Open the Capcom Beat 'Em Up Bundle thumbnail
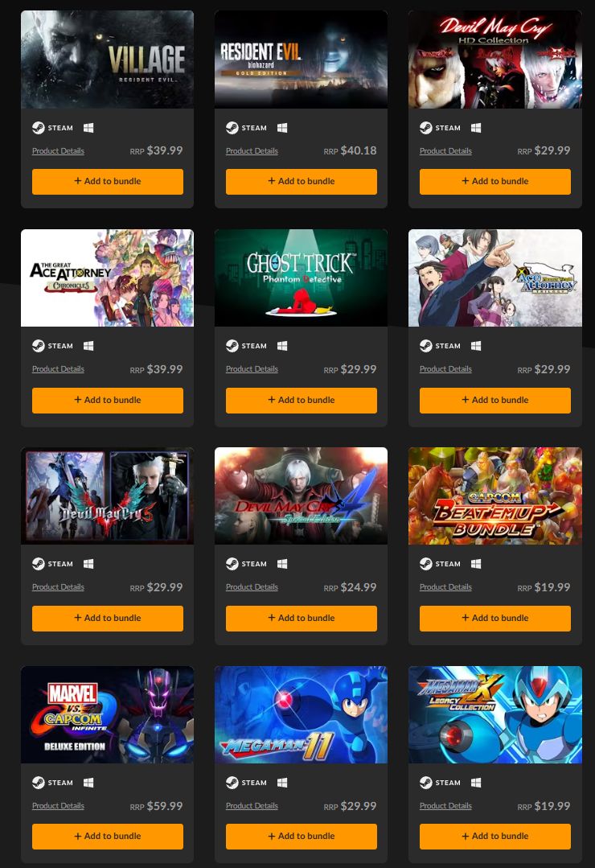The width and height of the screenshot is (595, 868). point(494,496)
